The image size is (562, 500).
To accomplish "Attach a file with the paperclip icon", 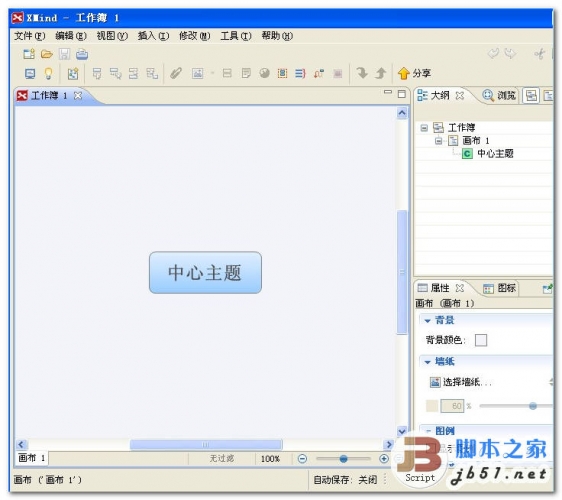I will coord(176,73).
